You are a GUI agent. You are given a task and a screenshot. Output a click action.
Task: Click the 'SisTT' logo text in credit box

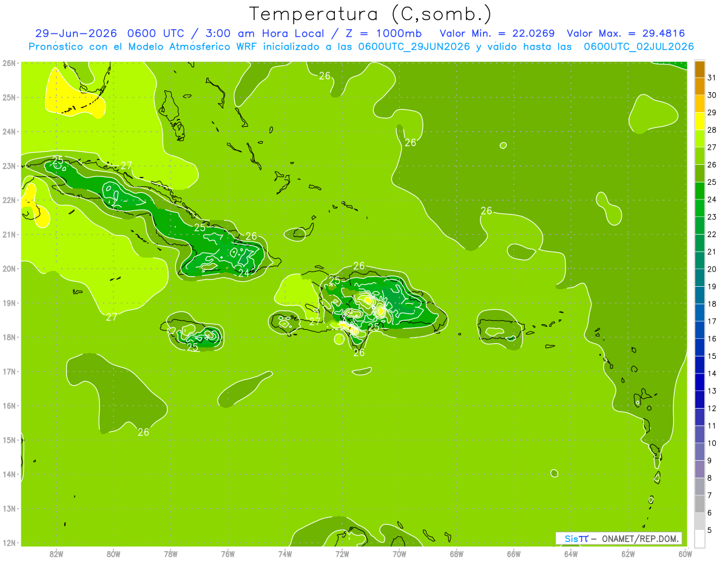coord(576,538)
